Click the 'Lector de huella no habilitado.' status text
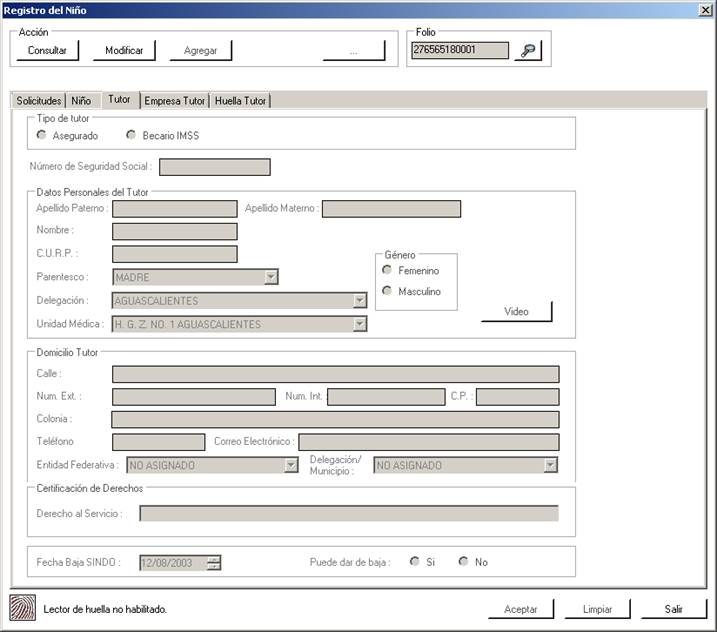This screenshot has width=717, height=632. (x=105, y=609)
